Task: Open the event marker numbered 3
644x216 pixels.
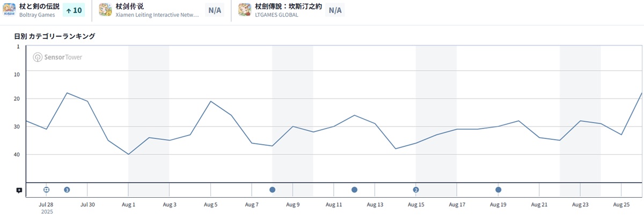Action: pos(67,190)
